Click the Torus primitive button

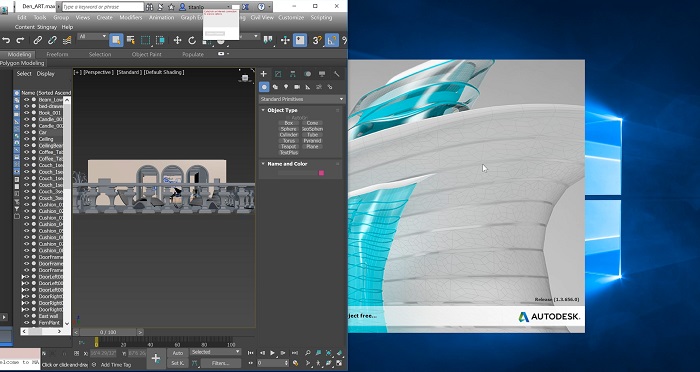pyautogui.click(x=289, y=141)
